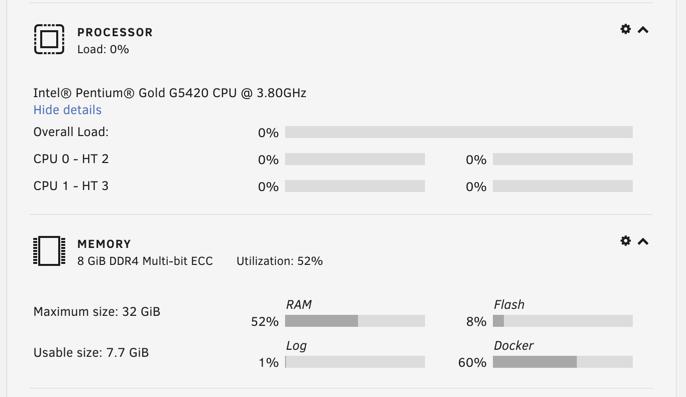Click the Intel Pentium Gold G5420 label
Image resolution: width=686 pixels, height=397 pixels.
point(170,93)
